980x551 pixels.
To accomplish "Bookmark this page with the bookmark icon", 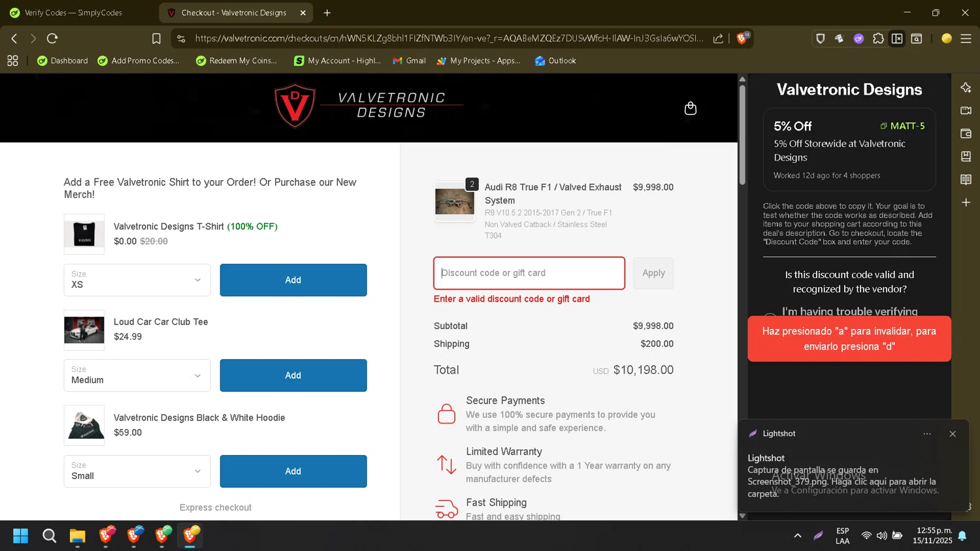I will [156, 39].
